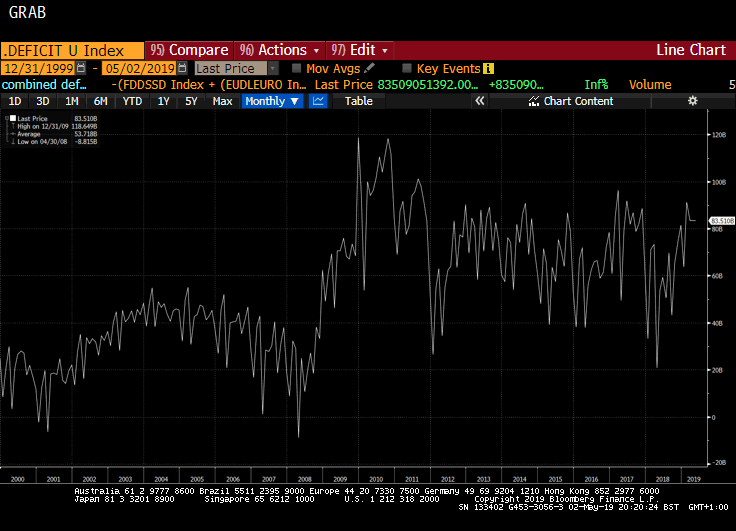Click the 2009 x-axis year label
This screenshot has width=736, height=531.
pyautogui.click(x=340, y=479)
